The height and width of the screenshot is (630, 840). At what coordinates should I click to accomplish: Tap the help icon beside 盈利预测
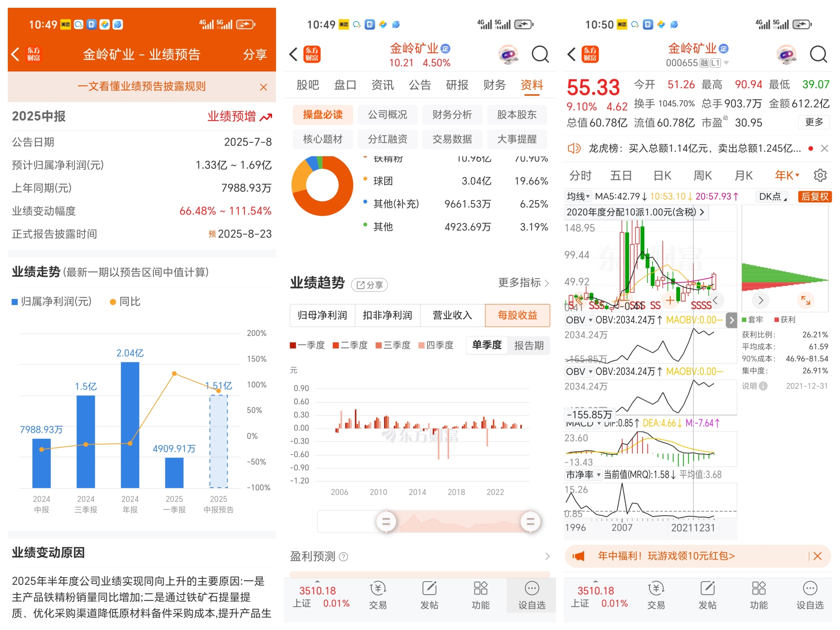tap(344, 557)
